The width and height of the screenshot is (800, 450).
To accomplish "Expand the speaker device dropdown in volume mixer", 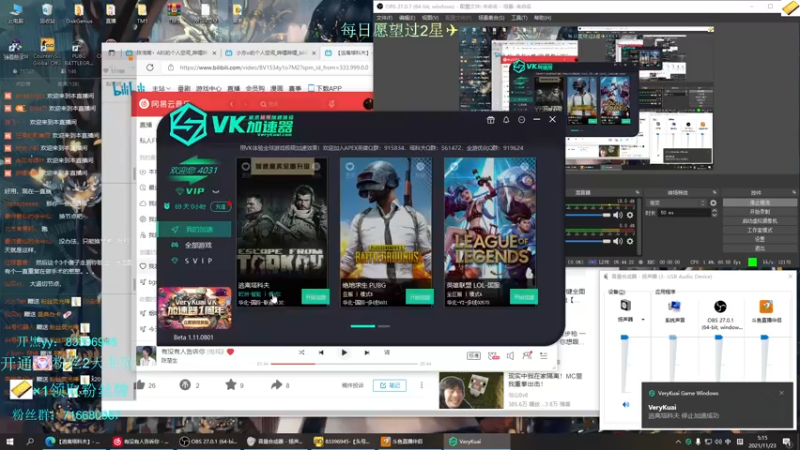I will tap(643, 320).
